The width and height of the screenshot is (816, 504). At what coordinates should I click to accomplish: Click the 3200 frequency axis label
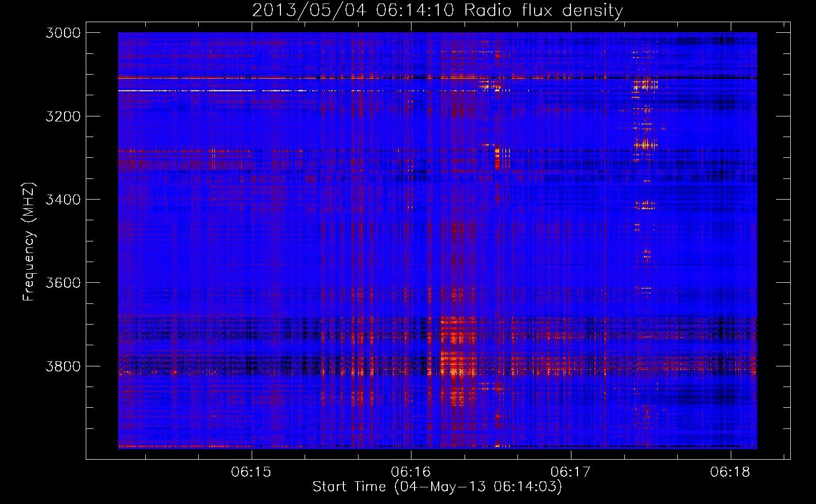coord(63,116)
